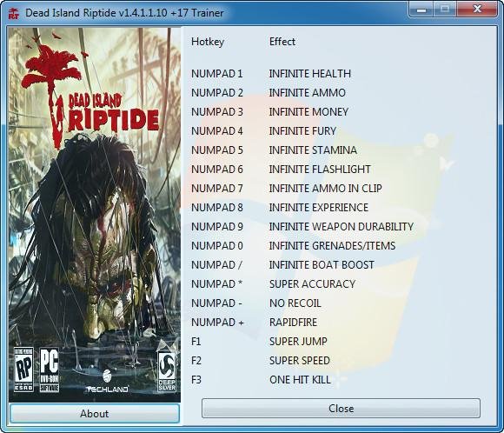Select the NUMPAD 3 hotkey label

click(x=217, y=112)
